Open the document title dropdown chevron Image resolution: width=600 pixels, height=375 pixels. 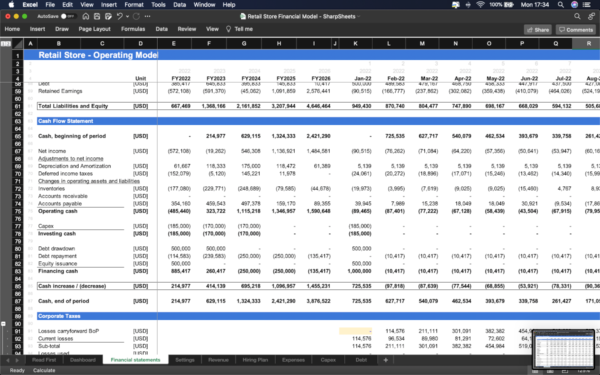pos(359,16)
